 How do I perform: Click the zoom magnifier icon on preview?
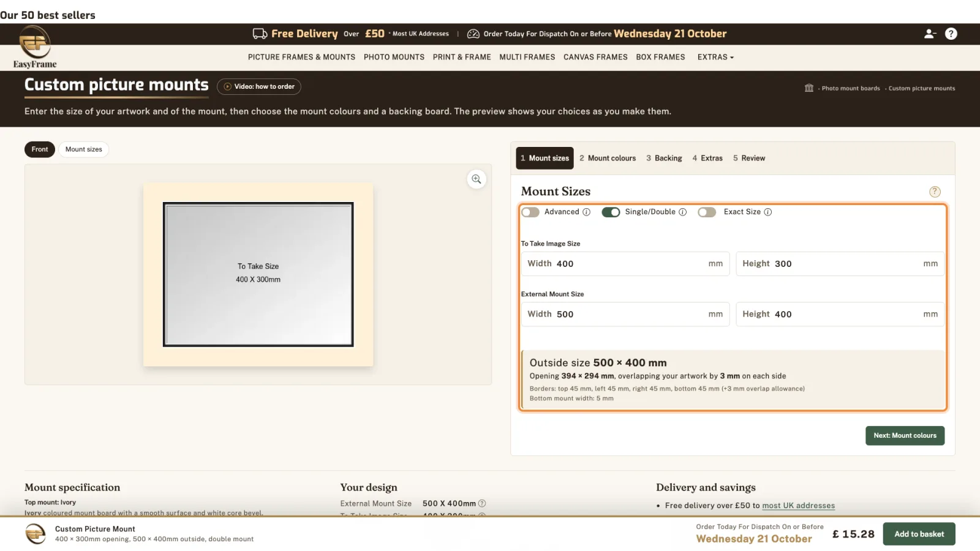477,179
